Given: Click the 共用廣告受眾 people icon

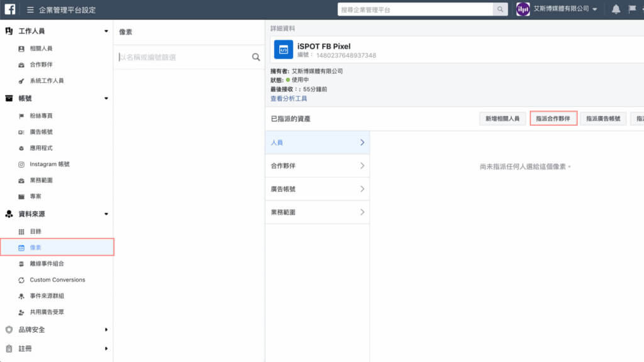Looking at the screenshot, I should pos(21,312).
